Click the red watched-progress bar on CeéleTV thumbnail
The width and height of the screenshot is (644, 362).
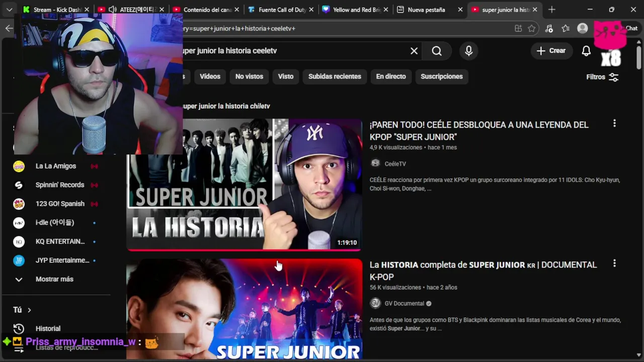point(244,249)
